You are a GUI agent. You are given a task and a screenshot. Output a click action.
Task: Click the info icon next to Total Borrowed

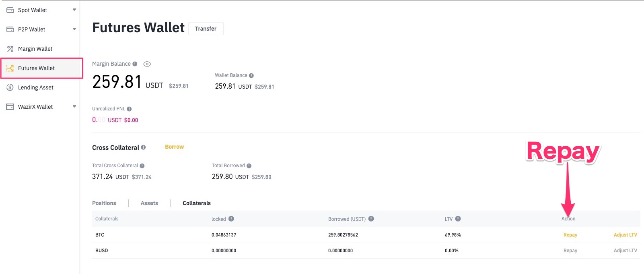tap(249, 166)
